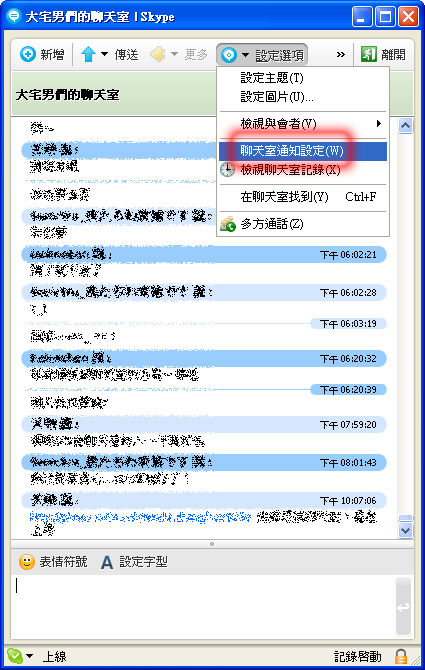Select 多方通話(Z) menu item
The width and height of the screenshot is (425, 670).
point(303,224)
